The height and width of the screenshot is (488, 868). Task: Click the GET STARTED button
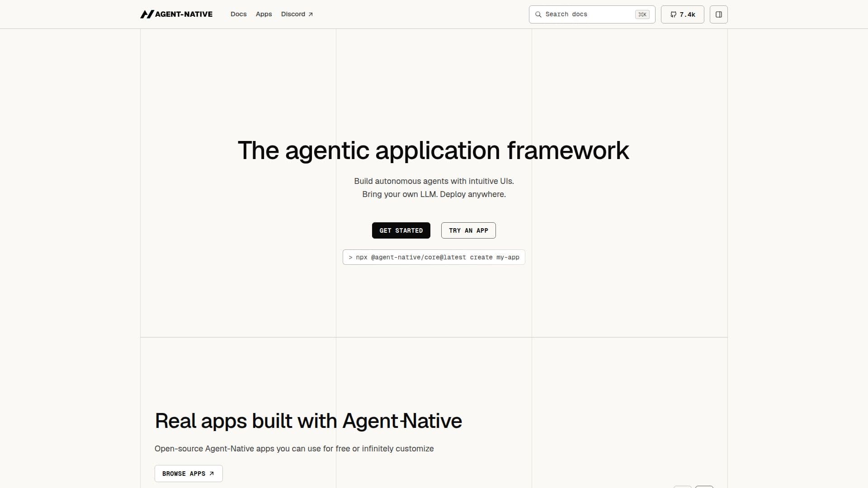point(401,230)
